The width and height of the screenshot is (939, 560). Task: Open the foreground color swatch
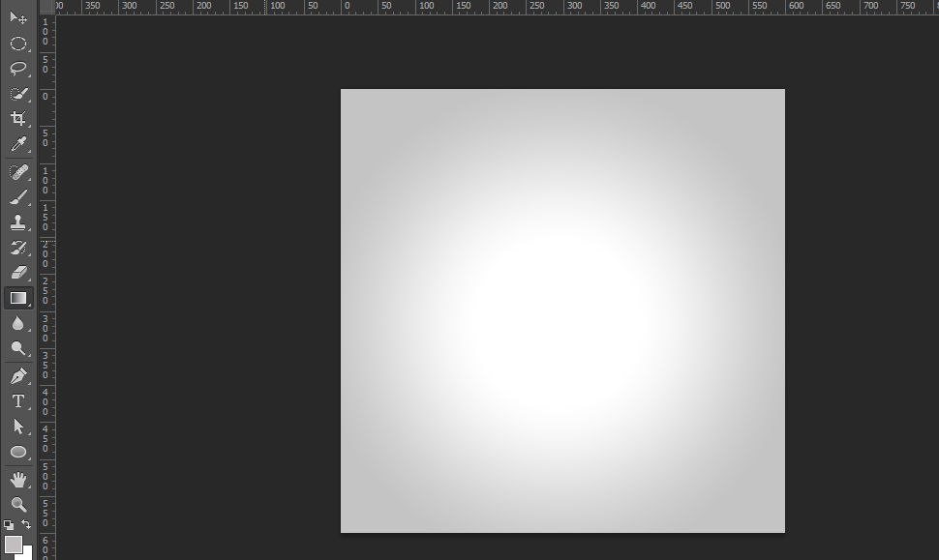[x=13, y=545]
